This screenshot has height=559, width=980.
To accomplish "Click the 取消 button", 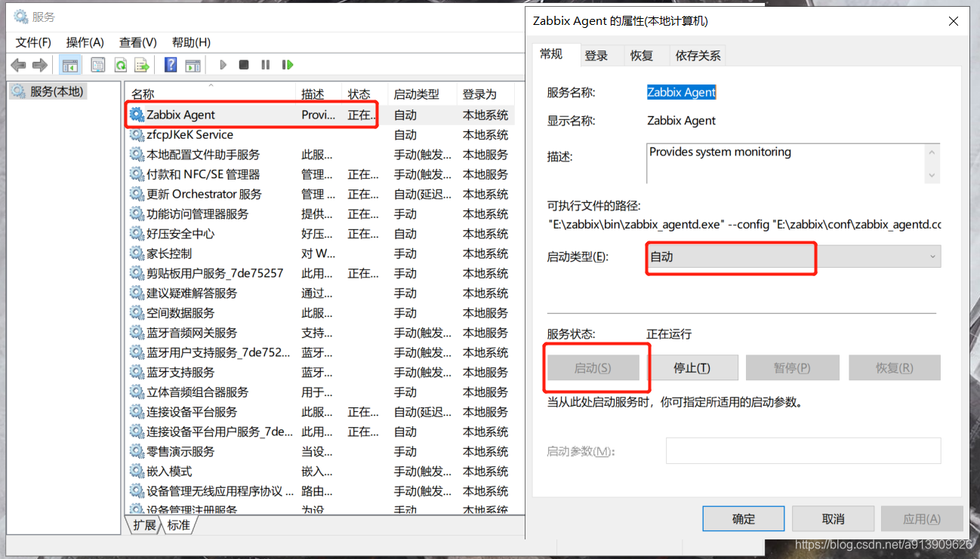I will tap(834, 519).
